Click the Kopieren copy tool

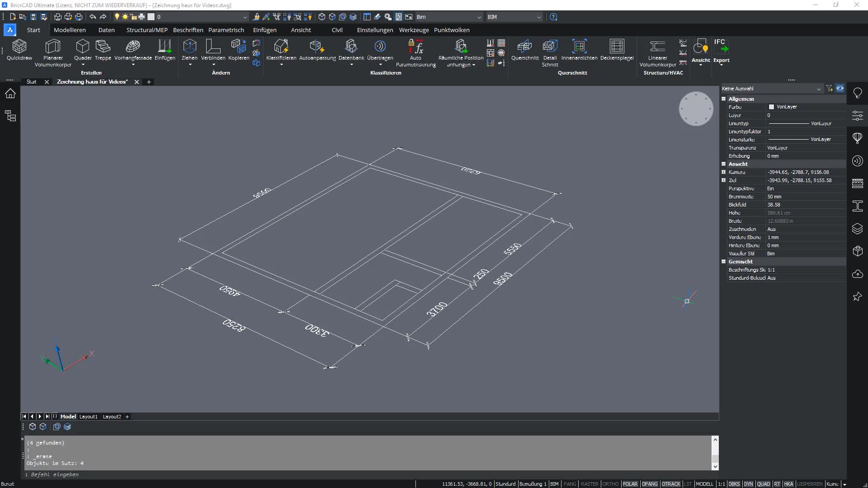(x=239, y=50)
